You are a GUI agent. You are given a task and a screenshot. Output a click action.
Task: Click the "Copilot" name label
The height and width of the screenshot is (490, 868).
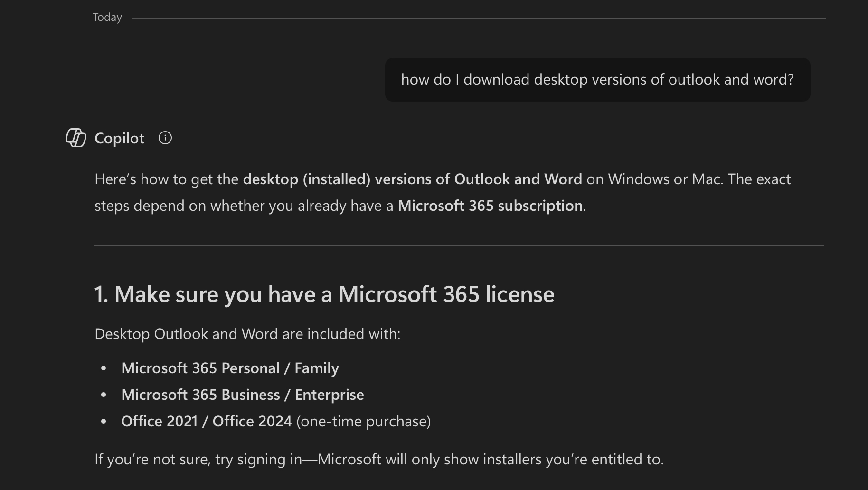[119, 138]
